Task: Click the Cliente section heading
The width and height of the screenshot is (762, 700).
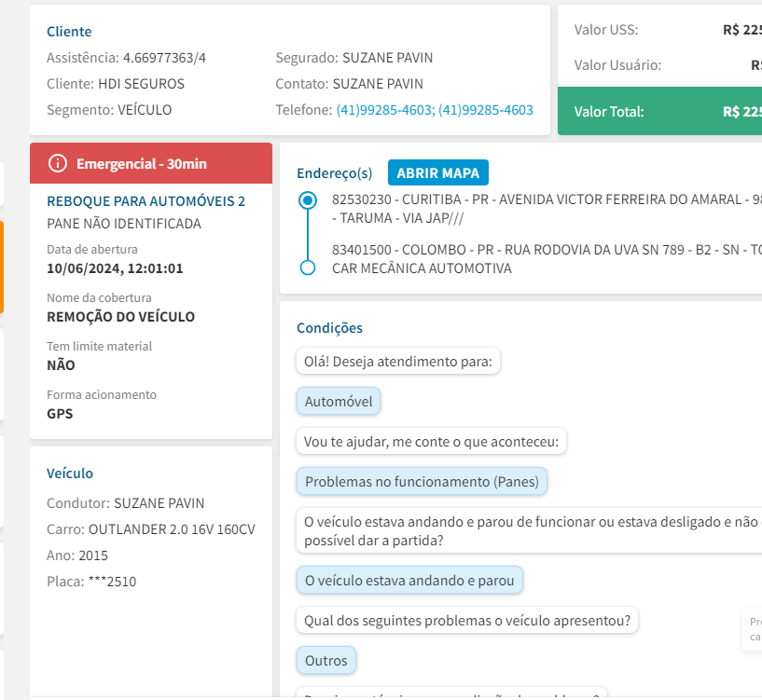Action: coord(69,32)
